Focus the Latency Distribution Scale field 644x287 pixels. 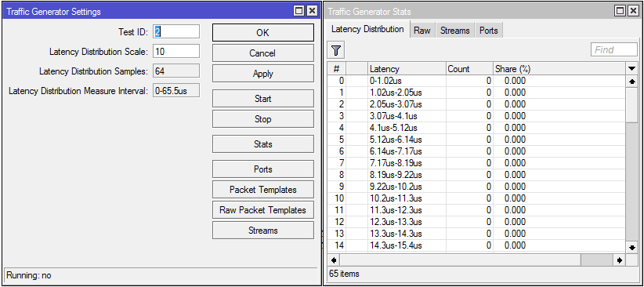[176, 52]
